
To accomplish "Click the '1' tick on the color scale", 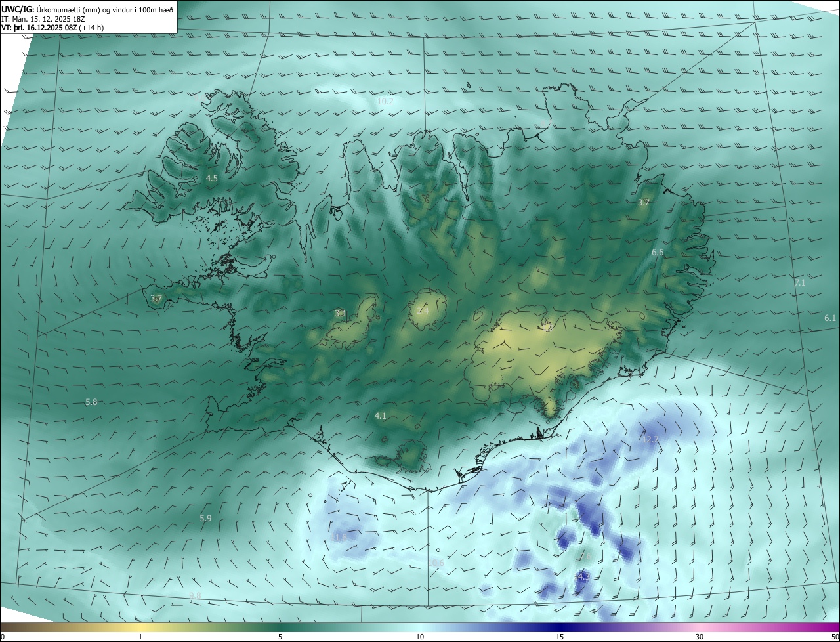I will (140, 637).
